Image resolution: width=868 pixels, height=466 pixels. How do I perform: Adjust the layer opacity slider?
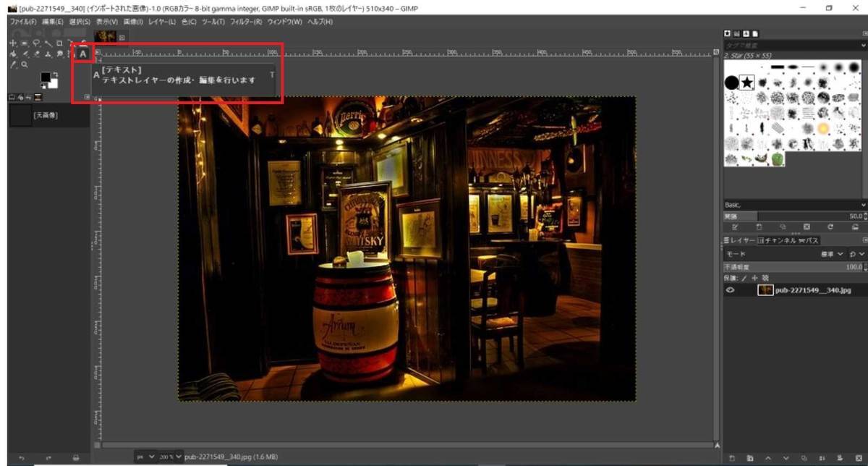click(x=794, y=266)
